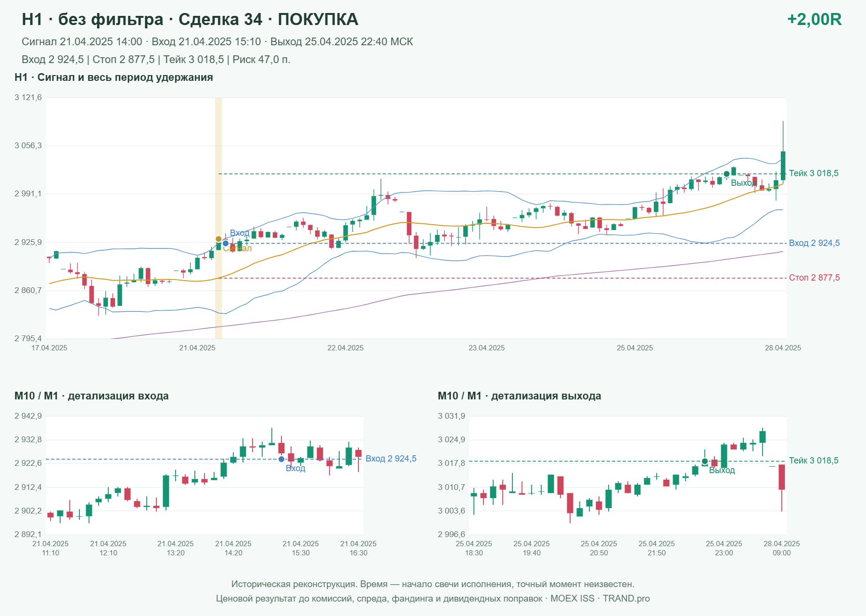Click the 3 056,3 price axis label
Screen dimensions: 866x616
(28, 146)
